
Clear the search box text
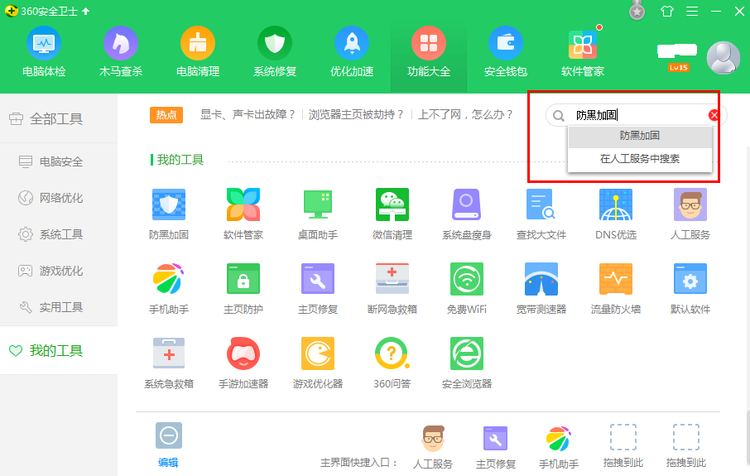point(713,115)
